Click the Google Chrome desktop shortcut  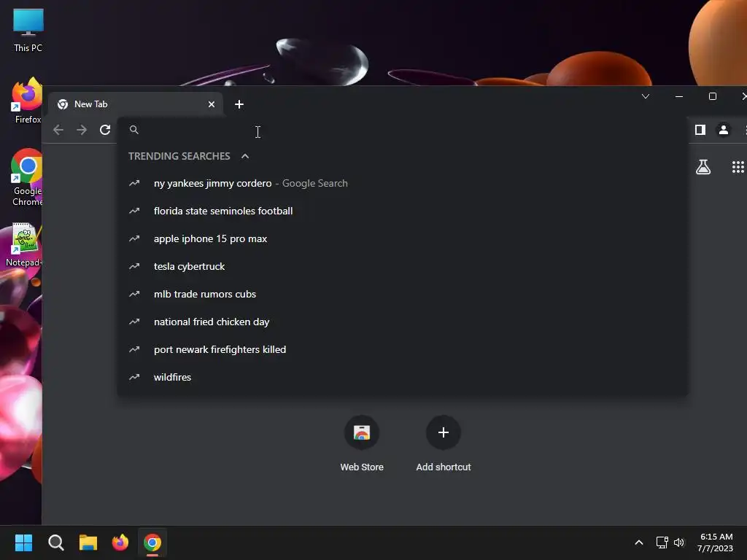[27, 178]
